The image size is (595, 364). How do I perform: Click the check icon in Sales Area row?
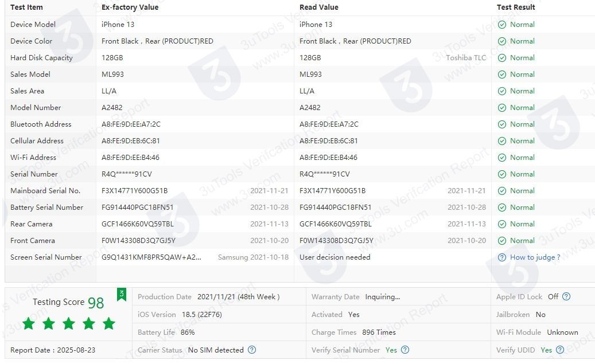[501, 91]
